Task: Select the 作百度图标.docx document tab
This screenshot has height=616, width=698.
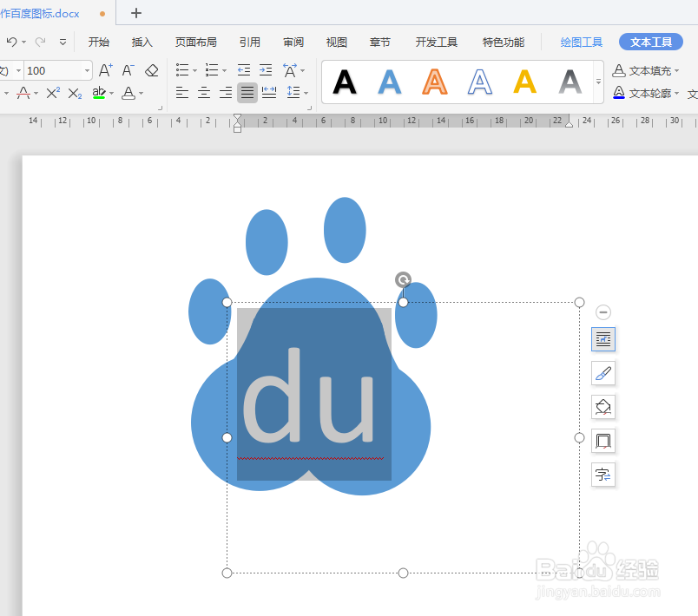Action: pyautogui.click(x=40, y=14)
